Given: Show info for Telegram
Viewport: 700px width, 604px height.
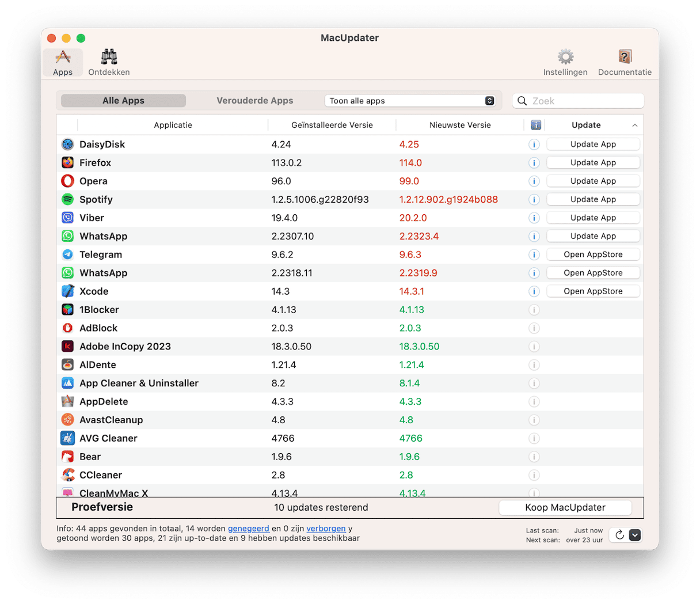Looking at the screenshot, I should tap(534, 254).
